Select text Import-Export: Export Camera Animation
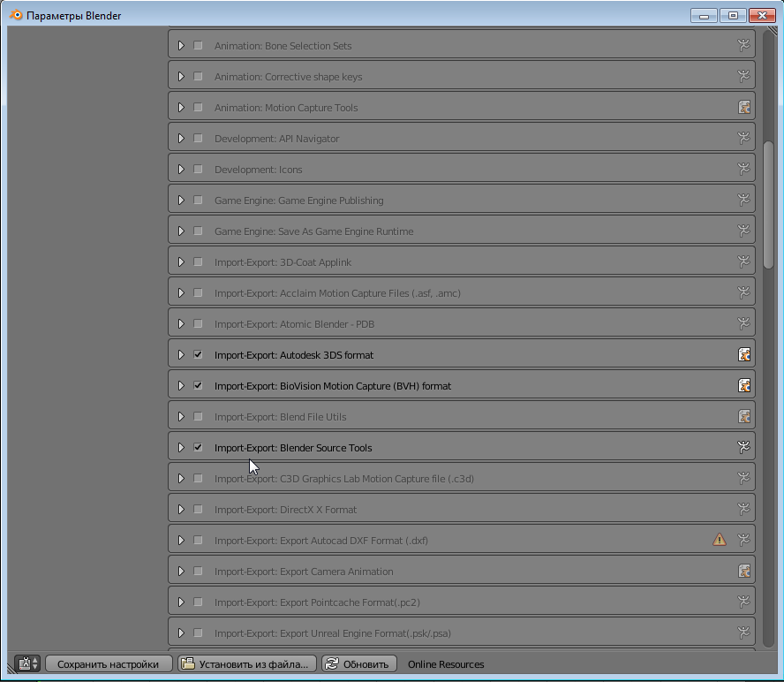The image size is (784, 682). pos(304,572)
